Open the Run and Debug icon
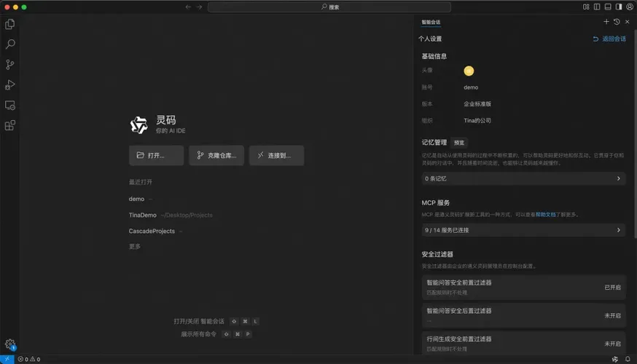Screen dimensions: 637x364 (x=10, y=84)
